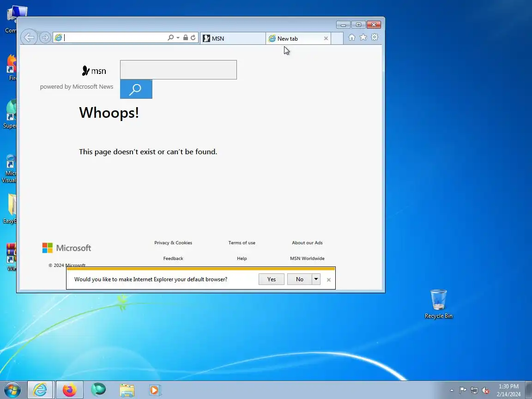
Task: Click Yes to set default browser
Action: [x=272, y=279]
